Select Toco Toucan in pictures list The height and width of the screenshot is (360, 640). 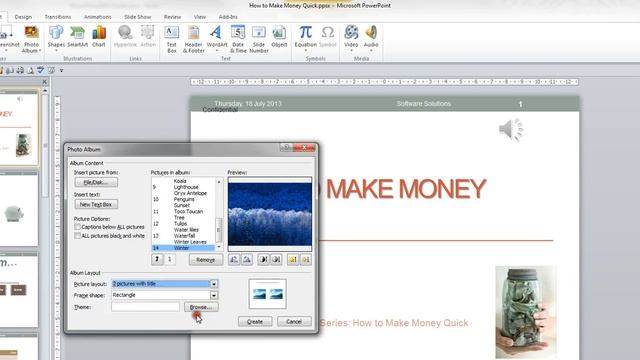(x=188, y=211)
